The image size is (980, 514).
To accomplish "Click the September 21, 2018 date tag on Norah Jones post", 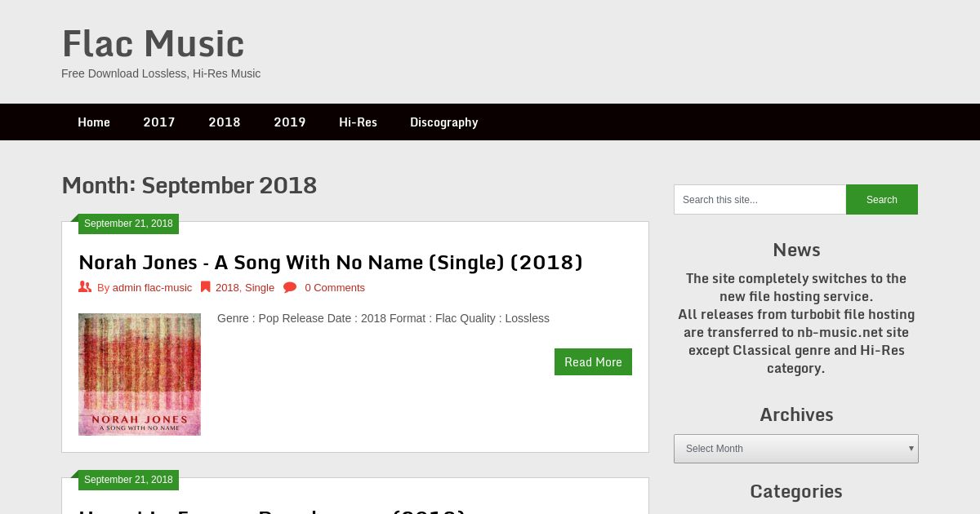I will pyautogui.click(x=128, y=224).
